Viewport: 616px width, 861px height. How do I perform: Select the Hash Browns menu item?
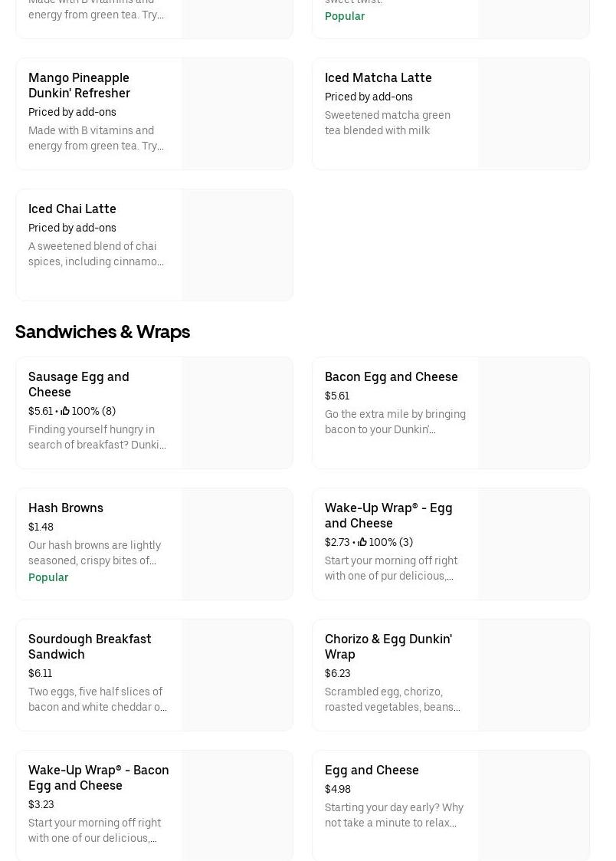pos(66,508)
